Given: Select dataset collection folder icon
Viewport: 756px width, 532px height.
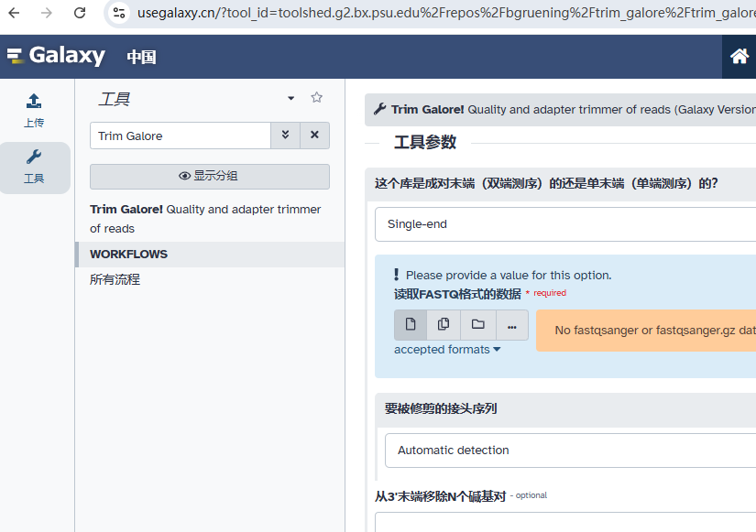Looking at the screenshot, I should [477, 325].
